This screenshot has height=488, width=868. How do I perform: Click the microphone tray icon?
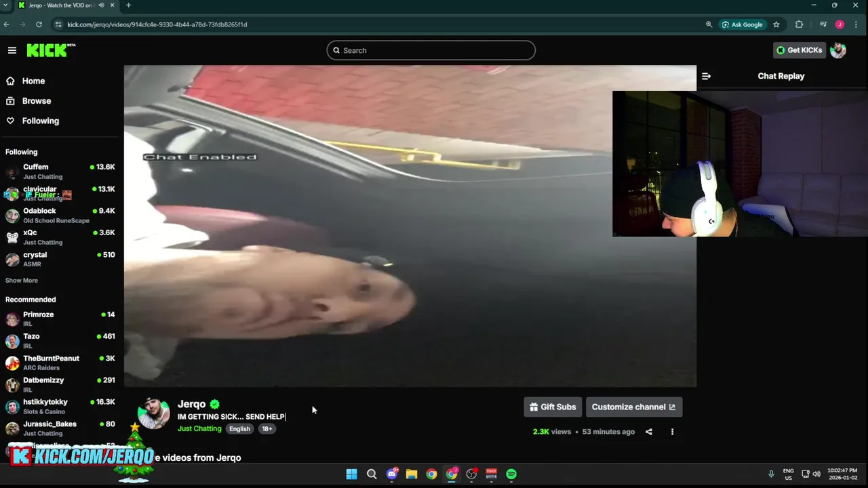[x=771, y=474]
